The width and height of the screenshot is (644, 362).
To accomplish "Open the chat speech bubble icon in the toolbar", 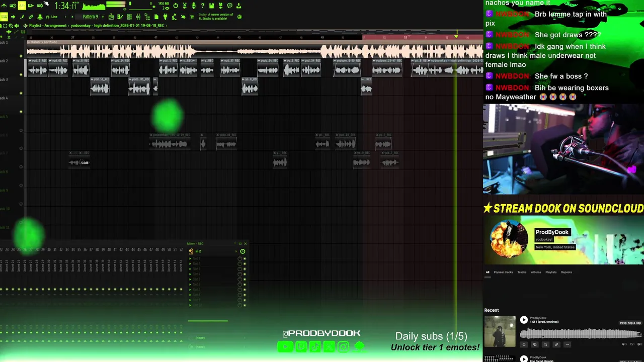I will coord(230,6).
